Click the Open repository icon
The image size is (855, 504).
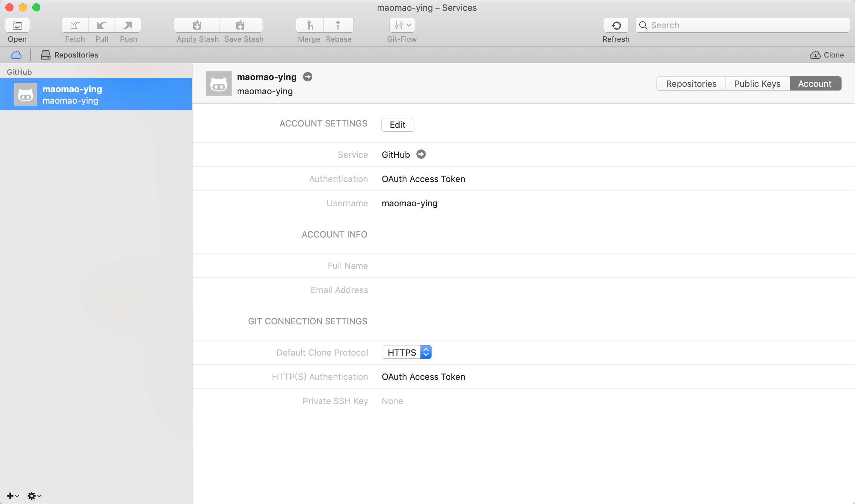pyautogui.click(x=17, y=25)
